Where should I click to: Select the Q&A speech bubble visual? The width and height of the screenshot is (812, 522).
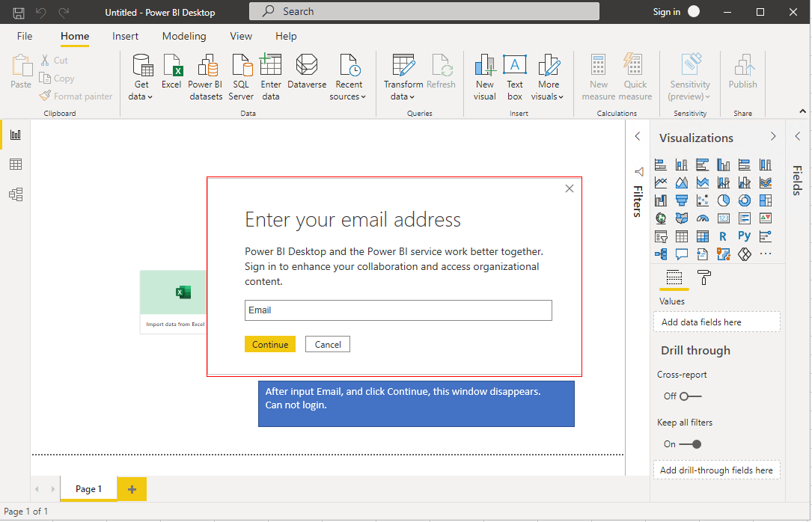682,254
